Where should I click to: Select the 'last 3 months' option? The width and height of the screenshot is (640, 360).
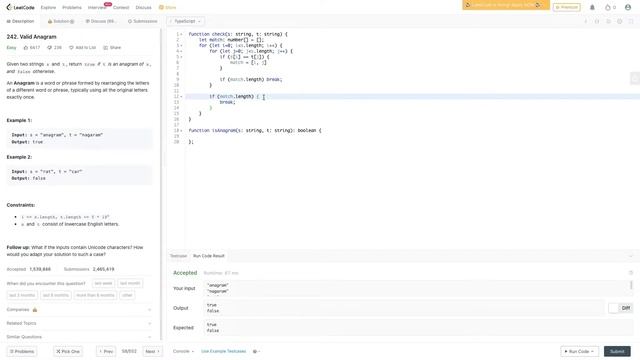coord(22,295)
